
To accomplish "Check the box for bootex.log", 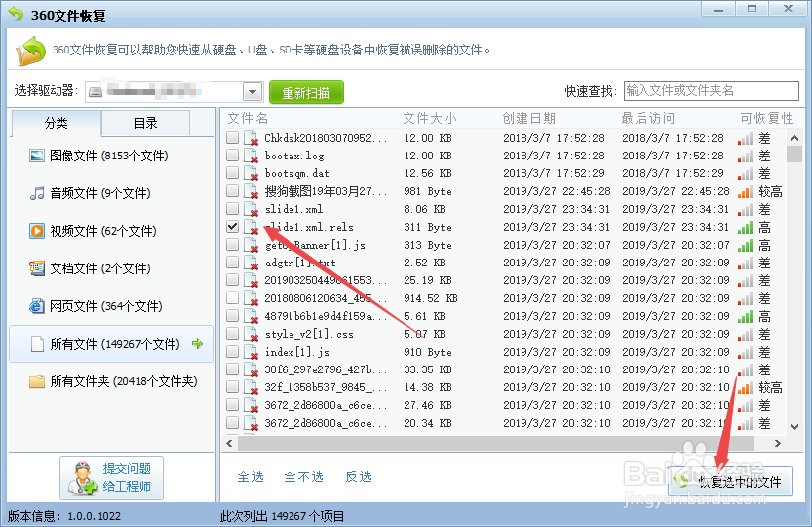I will (x=233, y=155).
